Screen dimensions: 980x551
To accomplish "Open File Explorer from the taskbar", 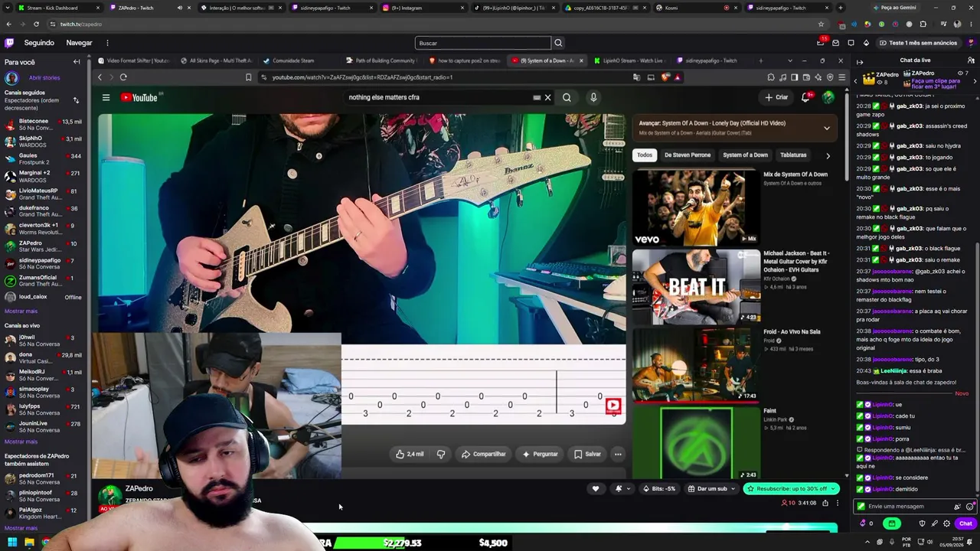I will pos(29,543).
